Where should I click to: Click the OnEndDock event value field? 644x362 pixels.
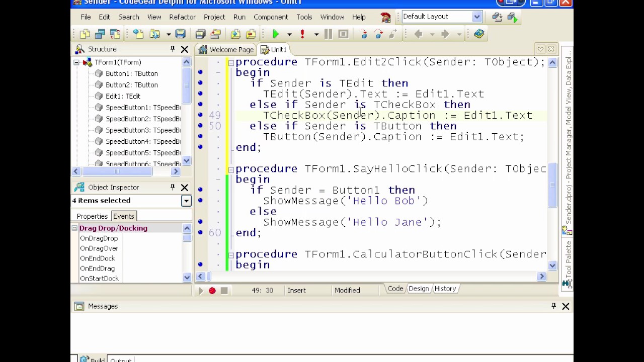152,258
